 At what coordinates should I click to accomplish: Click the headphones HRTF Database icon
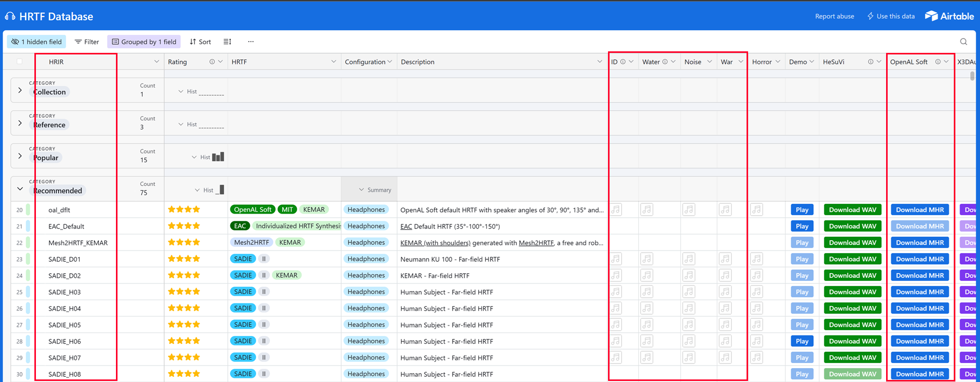[10, 16]
